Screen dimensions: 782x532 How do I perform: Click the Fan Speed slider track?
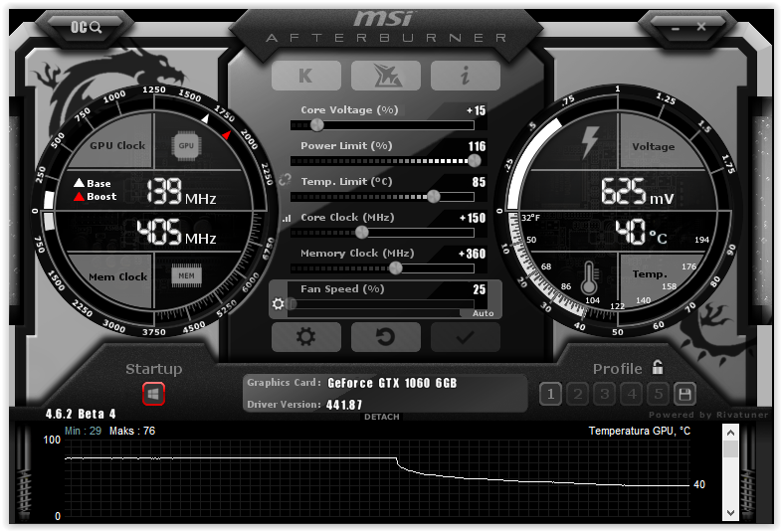(382, 303)
